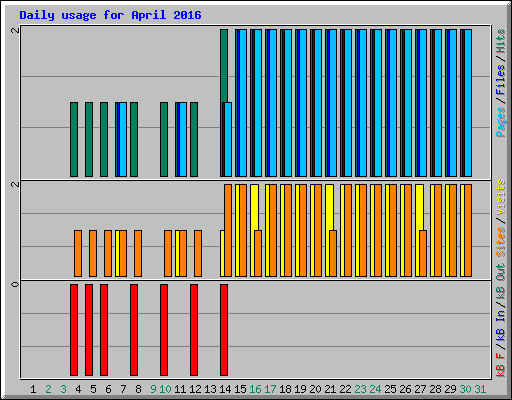The image size is (512, 400).
Task: Select day label 28 on the x-axis
Action: [435, 389]
